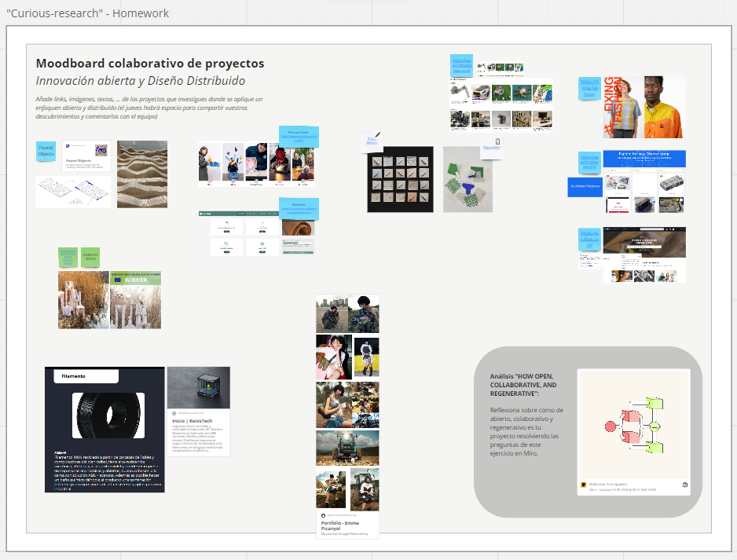Image resolution: width=737 pixels, height=560 pixels.
Task: Select the Innovación abierta y Diseño Distribuido subtitle
Action: click(141, 81)
